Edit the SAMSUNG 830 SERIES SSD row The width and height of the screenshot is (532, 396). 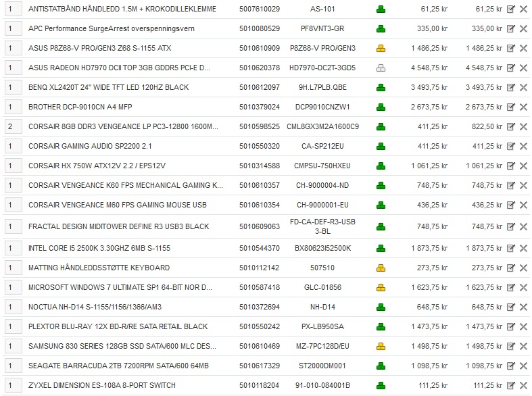(x=510, y=347)
